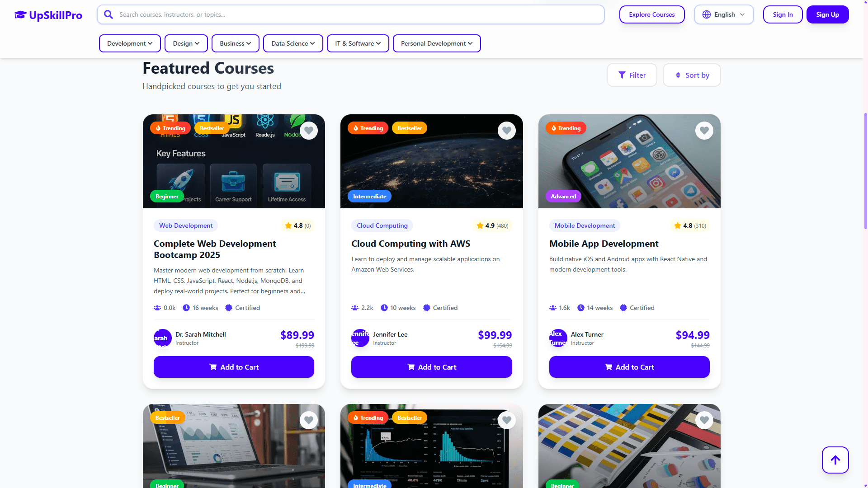Open the IT & Software menu
868x488 pixels.
[358, 43]
